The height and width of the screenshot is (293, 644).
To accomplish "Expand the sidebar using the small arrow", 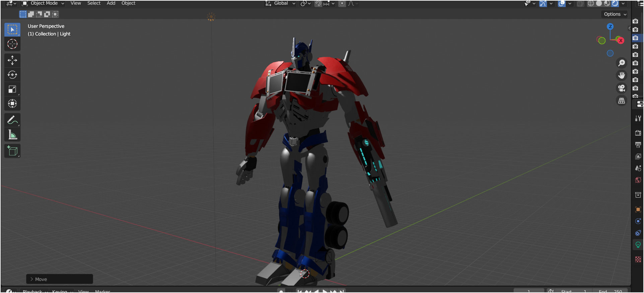I will click(x=629, y=28).
